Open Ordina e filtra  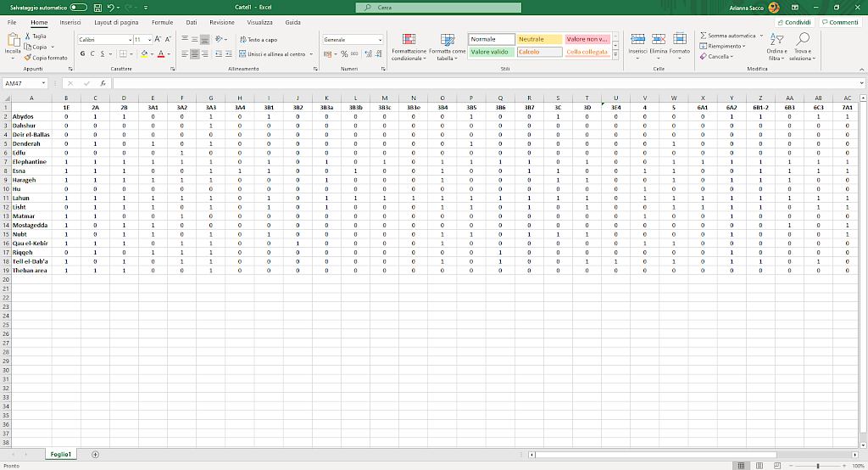point(776,48)
